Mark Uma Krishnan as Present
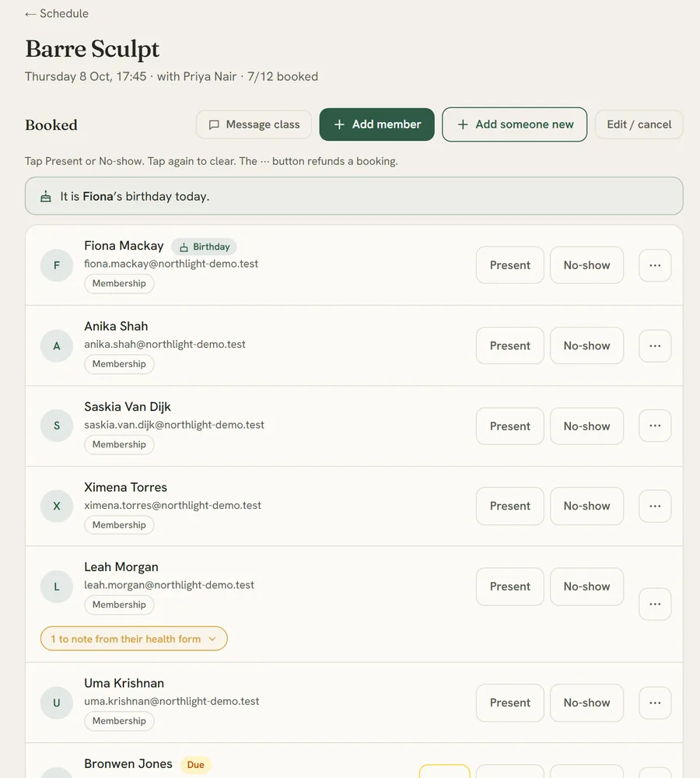 pyautogui.click(x=510, y=703)
